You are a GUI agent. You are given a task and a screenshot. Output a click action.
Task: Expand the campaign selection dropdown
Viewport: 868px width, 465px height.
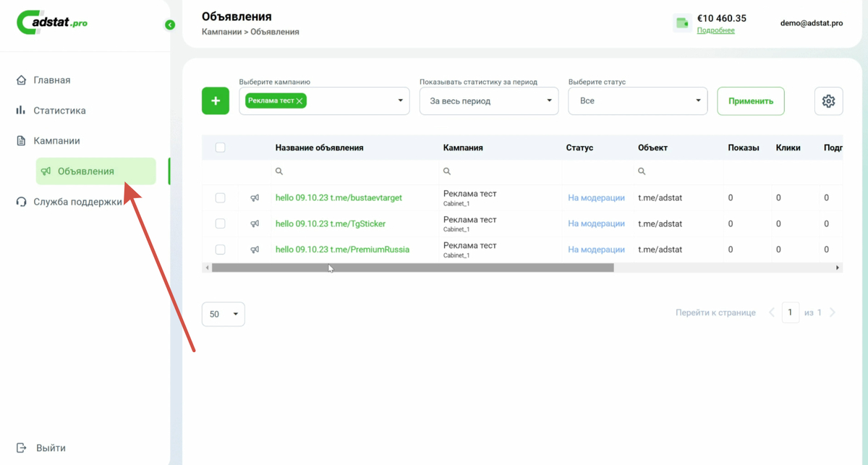point(400,101)
